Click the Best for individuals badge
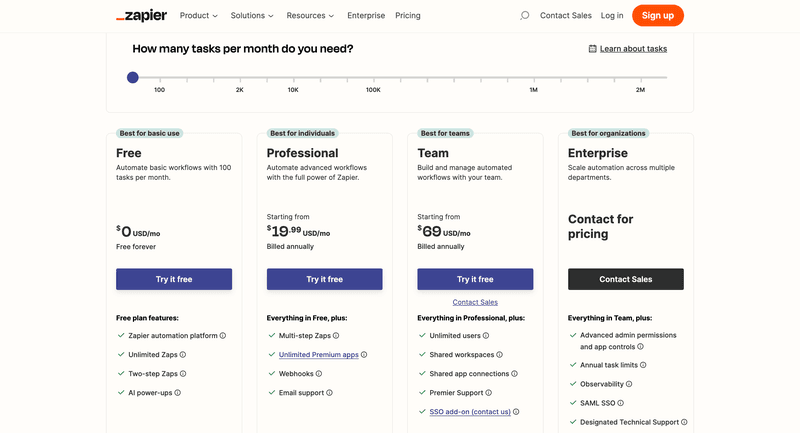The height and width of the screenshot is (433, 800). [x=303, y=133]
